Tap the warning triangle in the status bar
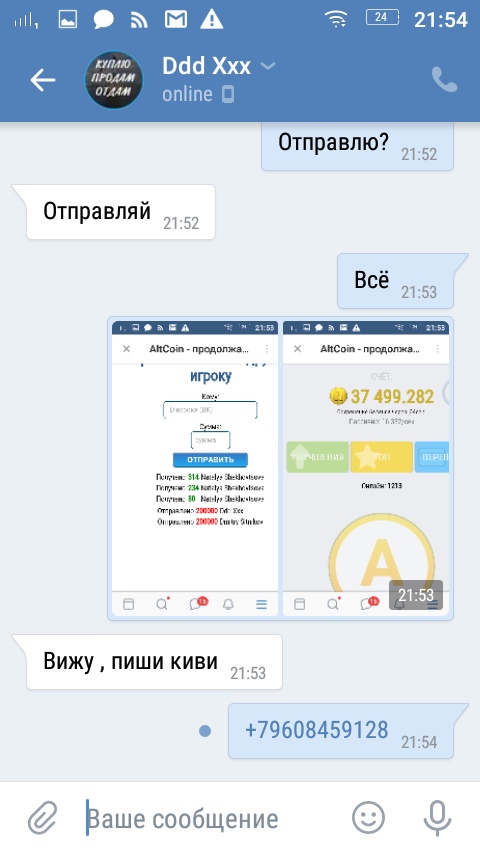The height and width of the screenshot is (854, 480). tap(211, 20)
